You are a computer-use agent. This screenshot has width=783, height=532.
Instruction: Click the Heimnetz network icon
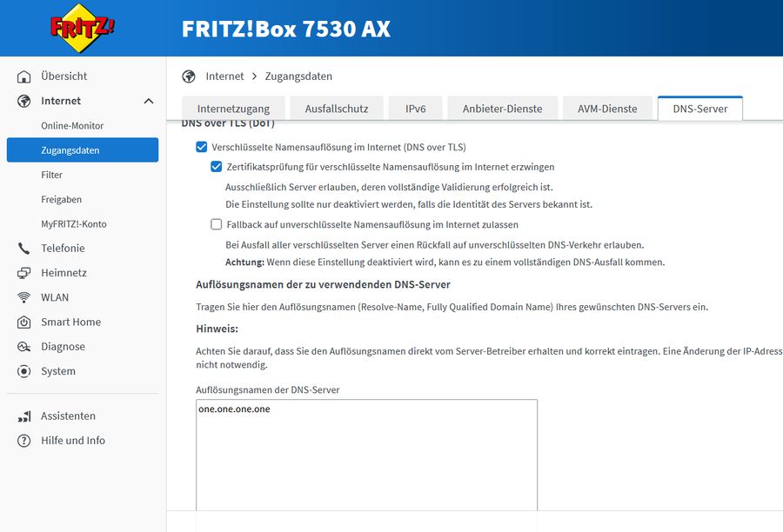tap(24, 273)
